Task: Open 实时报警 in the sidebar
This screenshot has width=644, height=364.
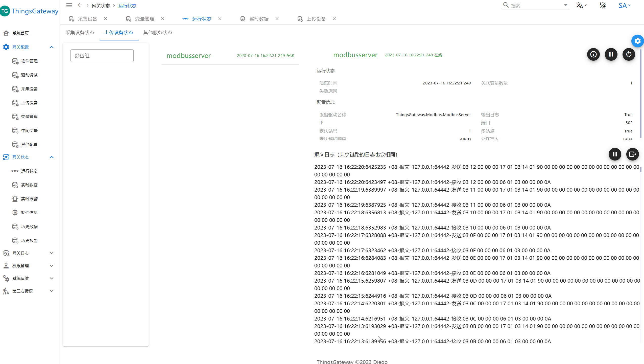Action: click(29, 199)
